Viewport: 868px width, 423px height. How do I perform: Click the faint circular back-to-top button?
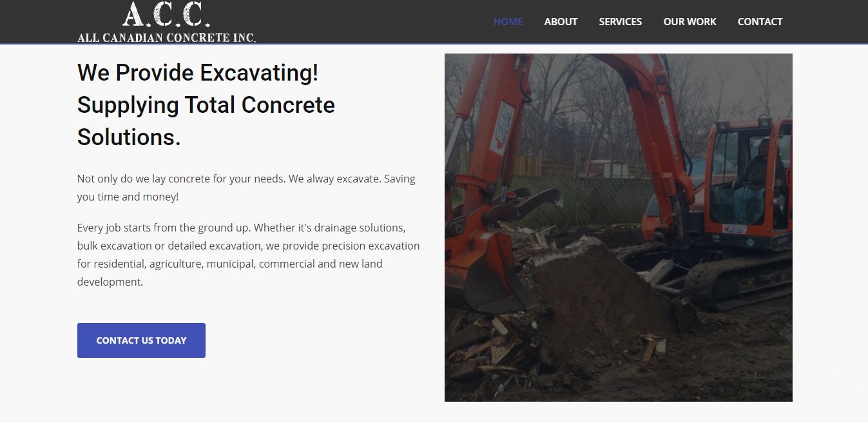pos(842,390)
